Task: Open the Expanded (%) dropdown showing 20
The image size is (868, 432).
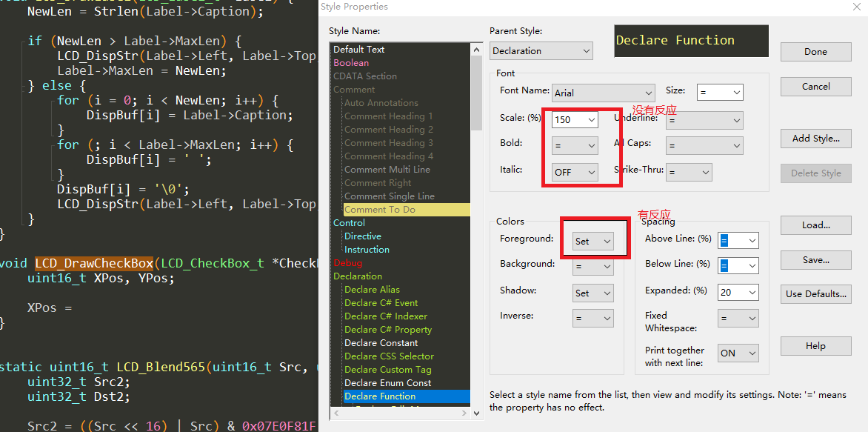Action: (738, 292)
